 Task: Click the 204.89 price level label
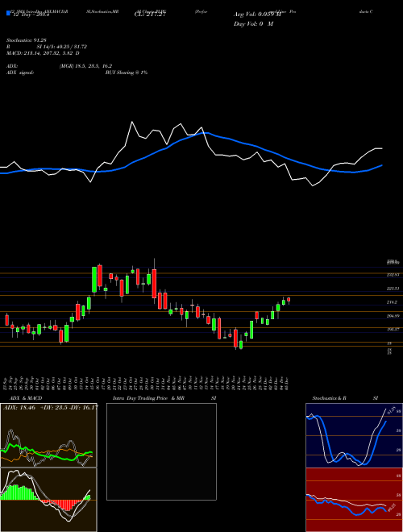(x=393, y=316)
